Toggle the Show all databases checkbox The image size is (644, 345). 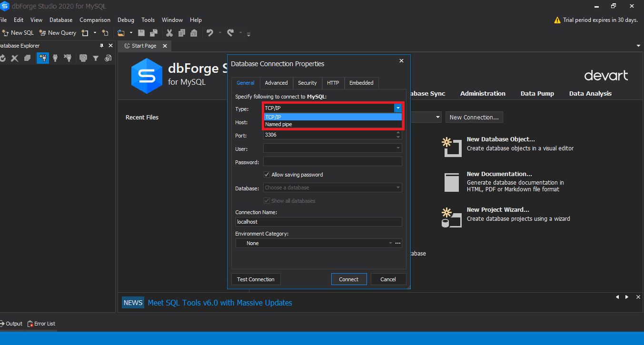click(267, 201)
